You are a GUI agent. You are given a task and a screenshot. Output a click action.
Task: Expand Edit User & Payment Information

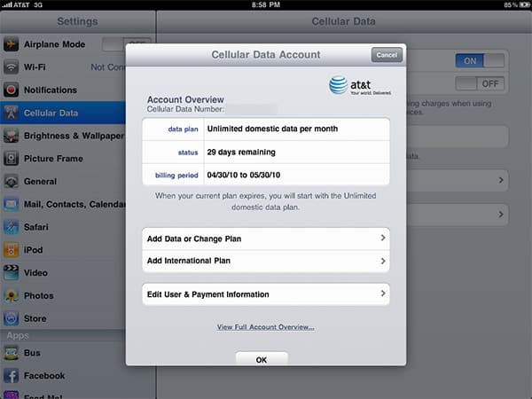tap(266, 293)
